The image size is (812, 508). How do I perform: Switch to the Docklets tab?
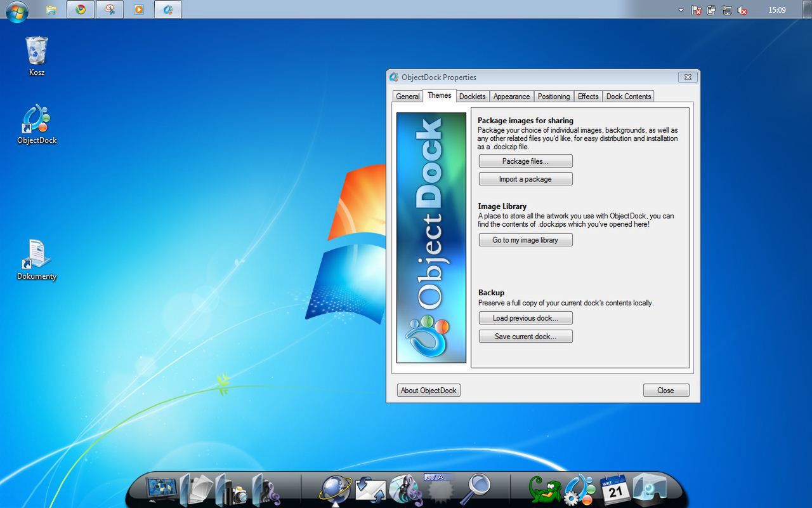click(472, 97)
